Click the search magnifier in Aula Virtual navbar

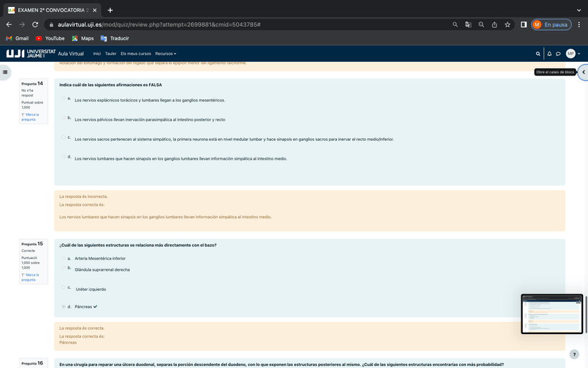tap(537, 53)
